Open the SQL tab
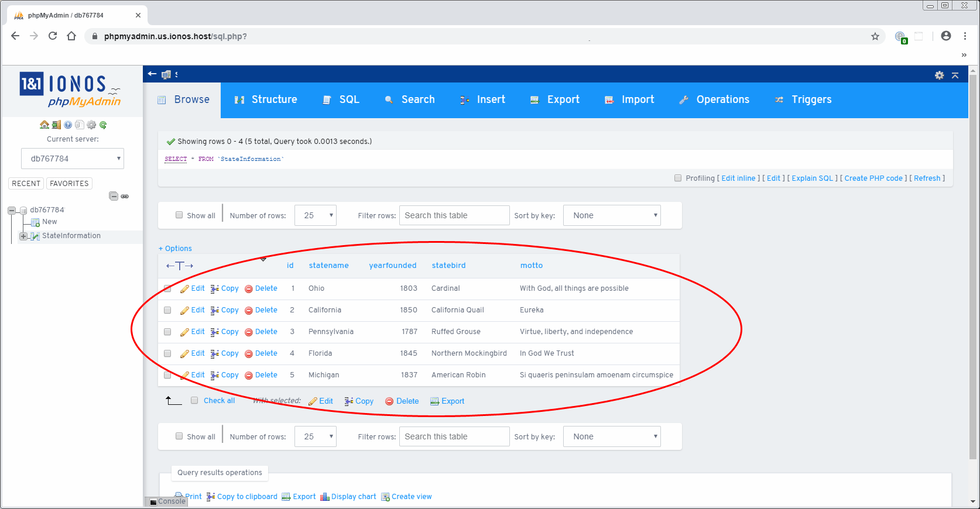 341,99
